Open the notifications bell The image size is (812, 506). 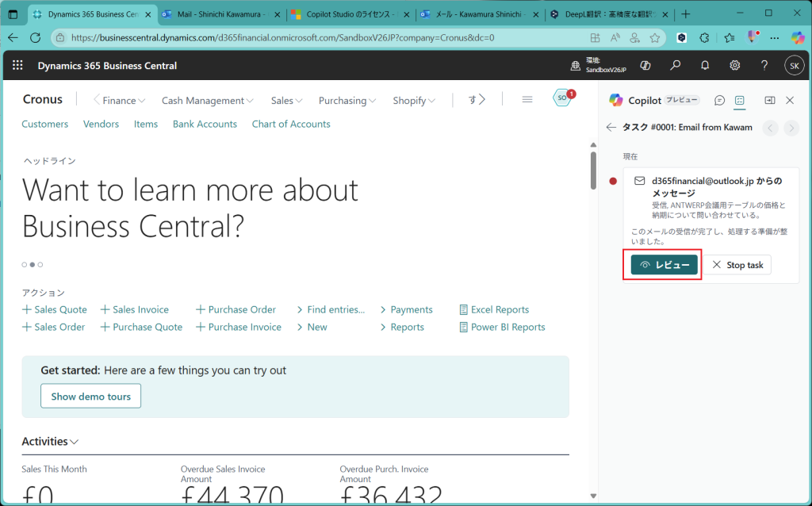705,65
